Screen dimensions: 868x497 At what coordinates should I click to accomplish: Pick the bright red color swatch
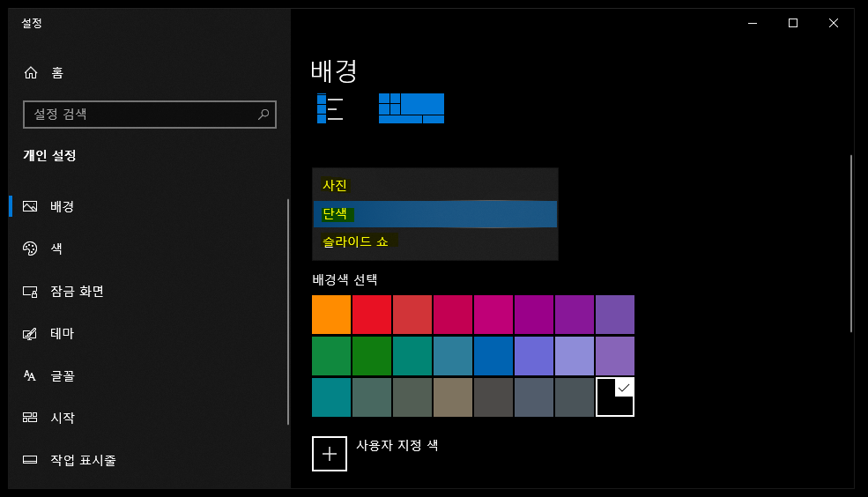click(372, 315)
